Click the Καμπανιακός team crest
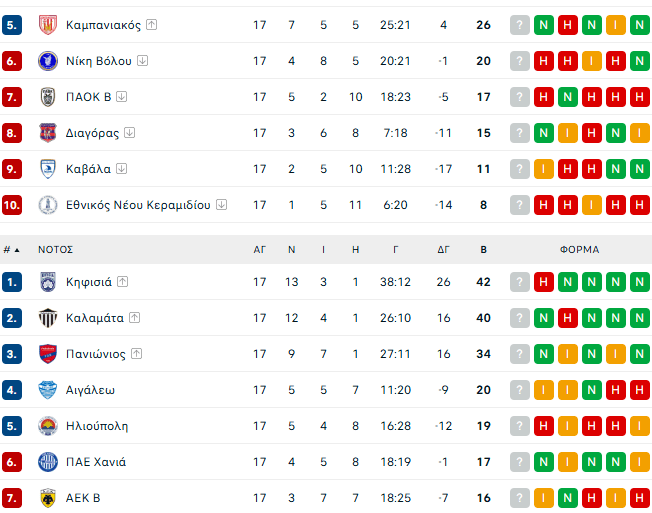 [x=47, y=25]
